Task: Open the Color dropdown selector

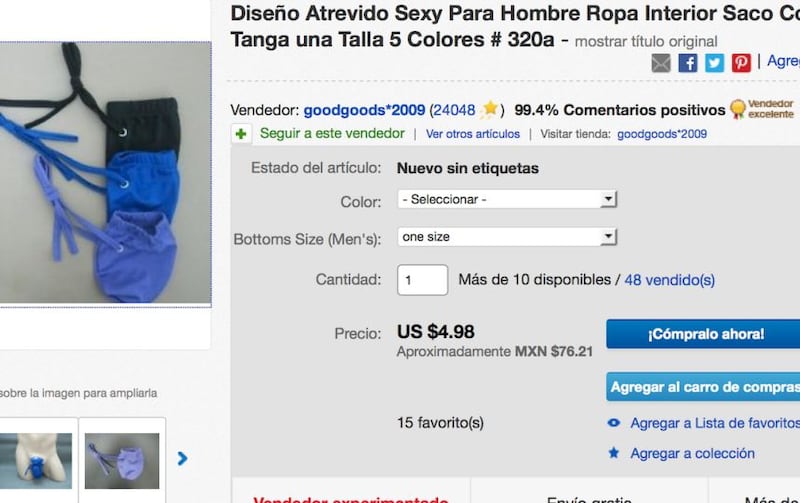Action: click(507, 199)
